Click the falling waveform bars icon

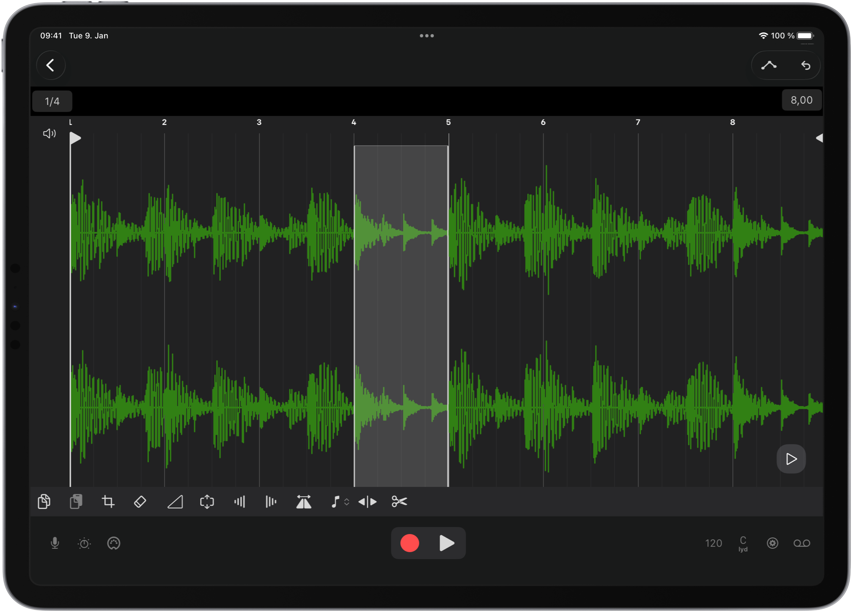point(271,502)
